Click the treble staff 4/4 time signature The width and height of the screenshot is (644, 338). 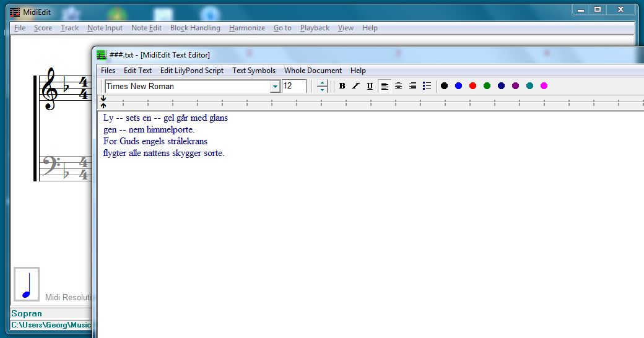(x=84, y=89)
